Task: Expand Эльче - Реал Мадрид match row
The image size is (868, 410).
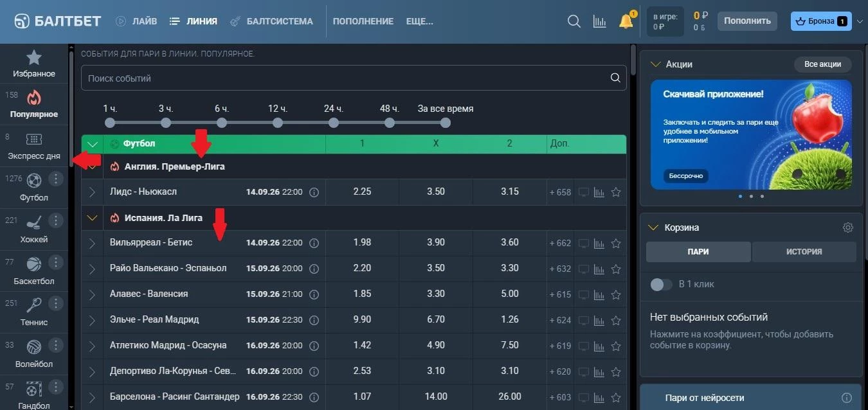Action: point(92,320)
